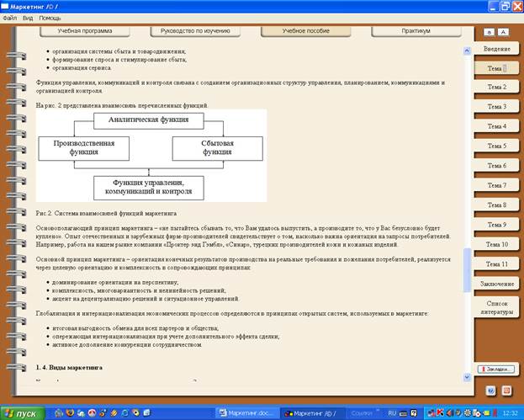
Task: Click the blue help icon at bottom right
Action: click(490, 391)
